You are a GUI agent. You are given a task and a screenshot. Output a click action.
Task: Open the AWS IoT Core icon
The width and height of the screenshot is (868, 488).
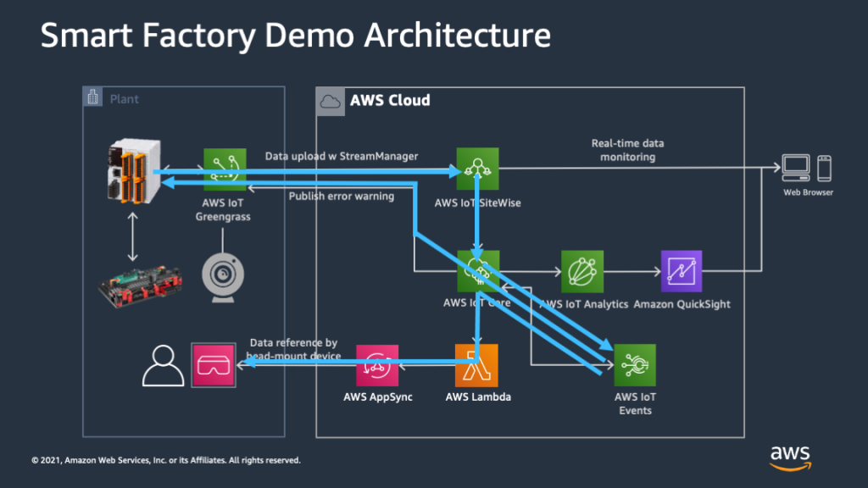pos(478,271)
